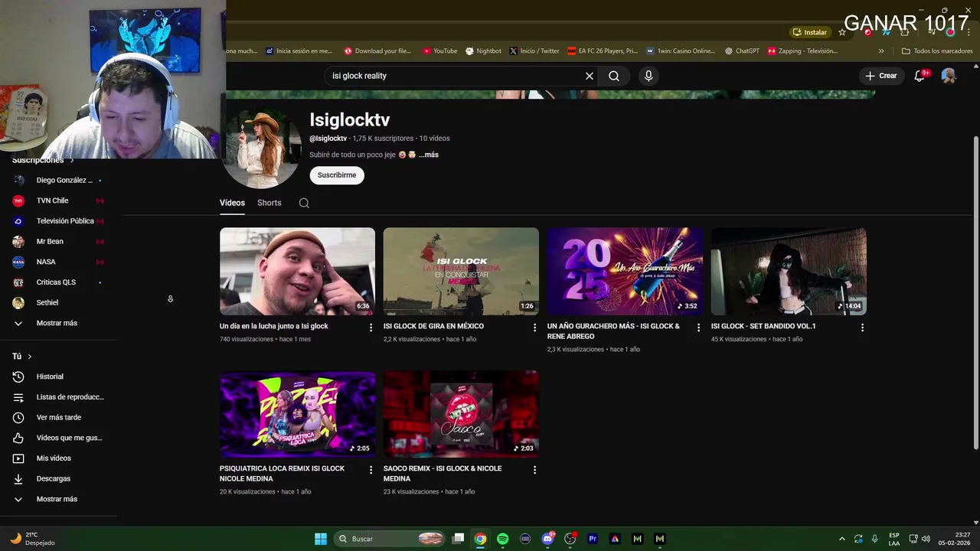
Task: Play 'Un día en la lucha junto a Isi glock' thumbnail
Action: 297,271
